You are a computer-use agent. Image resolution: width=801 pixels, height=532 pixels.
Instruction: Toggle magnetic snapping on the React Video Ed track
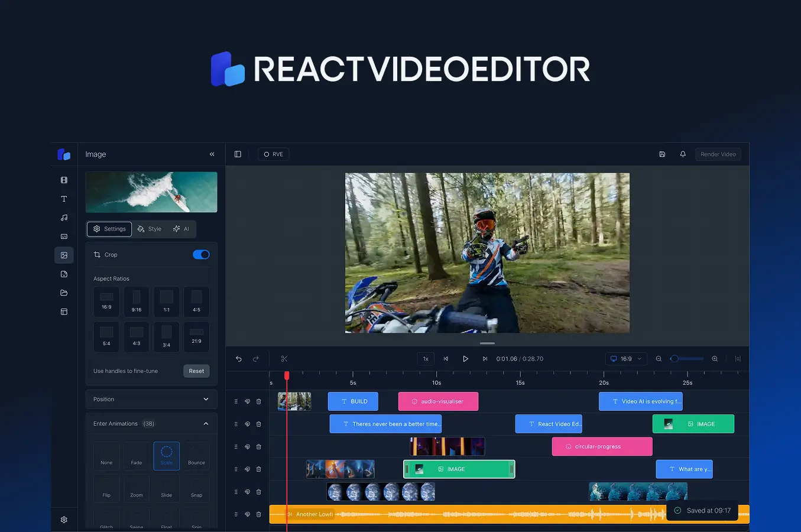click(x=247, y=424)
